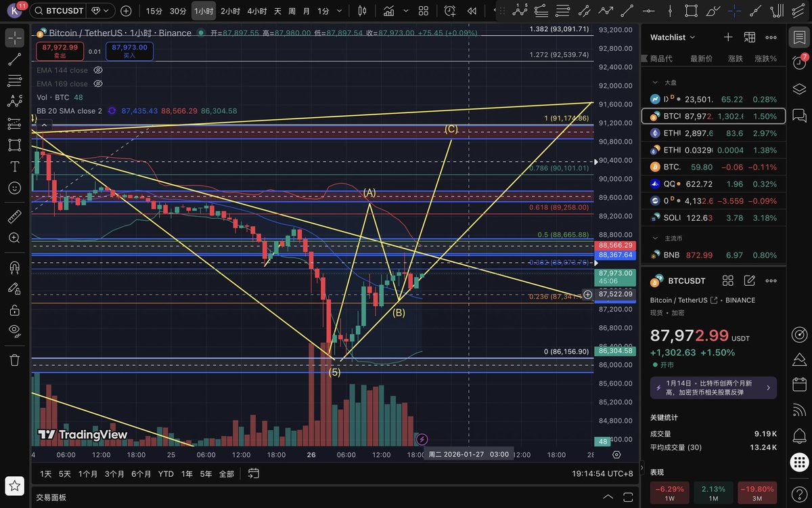Open the BTCUSDT symbol search field

click(59, 11)
